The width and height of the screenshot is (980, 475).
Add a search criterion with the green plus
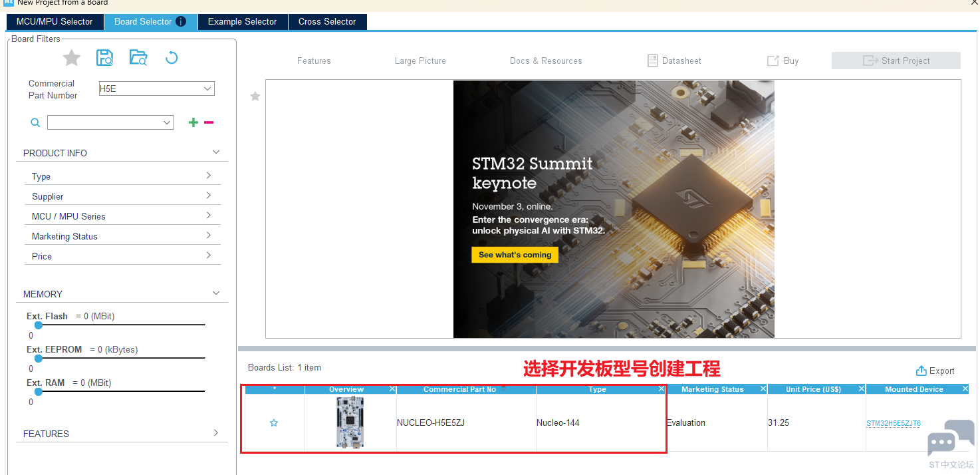click(x=193, y=122)
